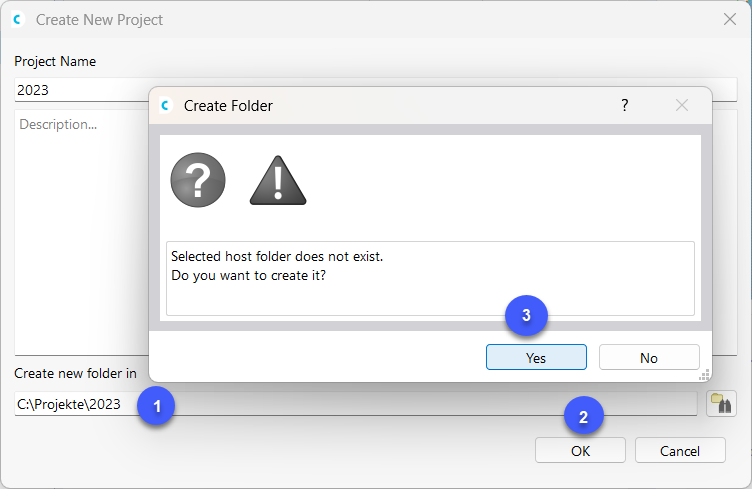Confirm folder creation with Yes
The image size is (752, 489).
tap(536, 357)
